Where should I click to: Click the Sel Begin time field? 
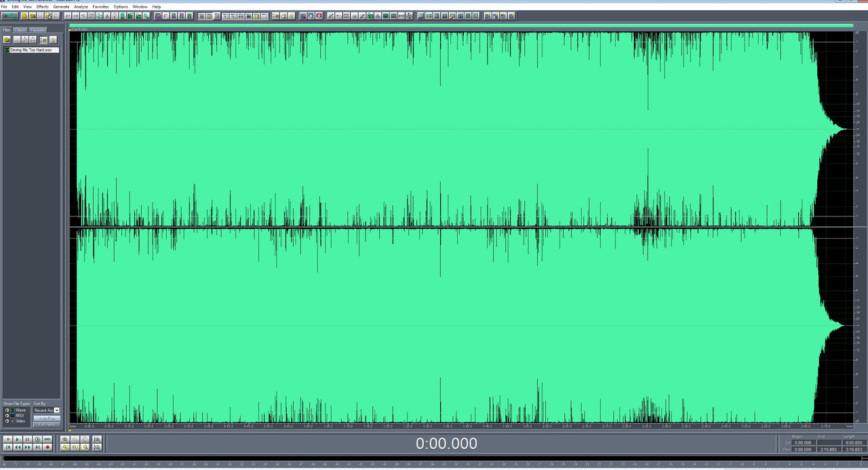(x=804, y=443)
